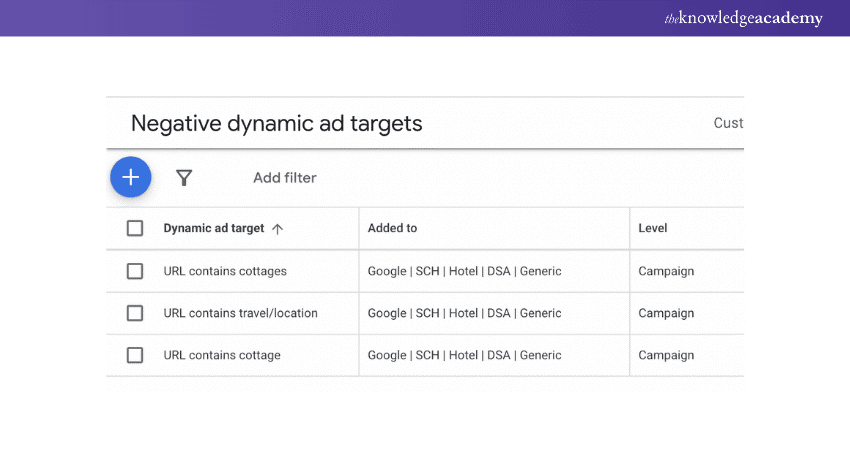Click Campaign level in the cottages row
The image size is (850, 450).
click(666, 271)
